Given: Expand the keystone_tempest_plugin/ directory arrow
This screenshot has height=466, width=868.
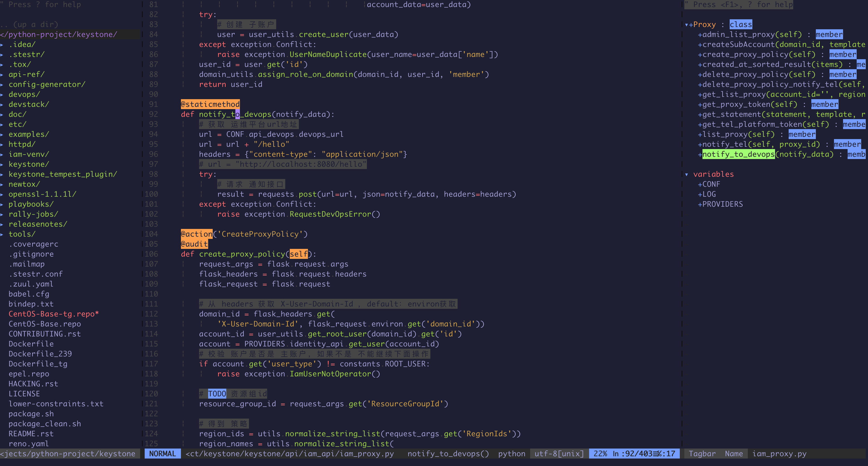Looking at the screenshot, I should (x=2, y=174).
